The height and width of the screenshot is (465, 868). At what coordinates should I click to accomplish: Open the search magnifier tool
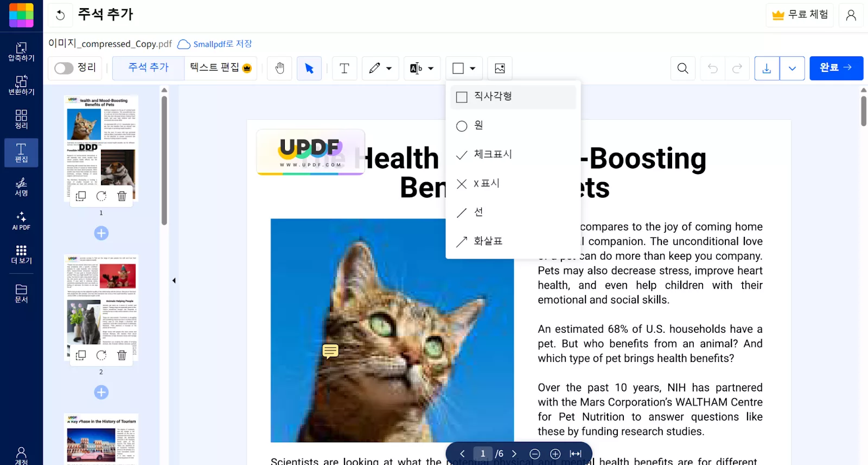(x=682, y=68)
